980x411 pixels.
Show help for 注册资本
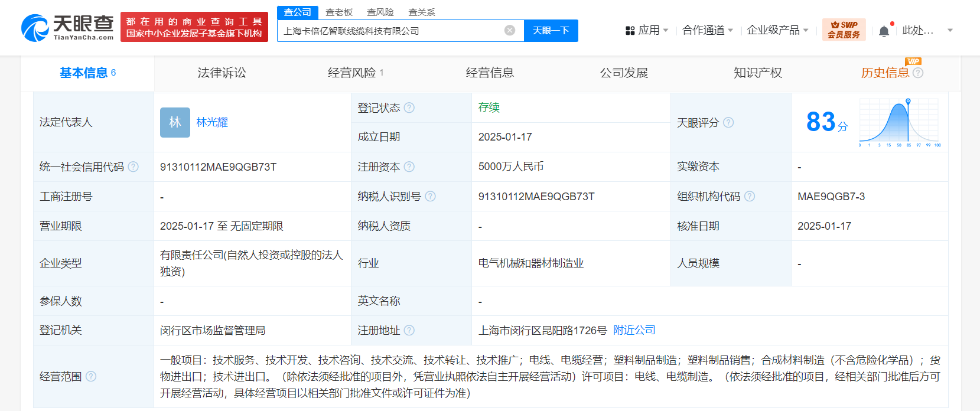(x=409, y=167)
